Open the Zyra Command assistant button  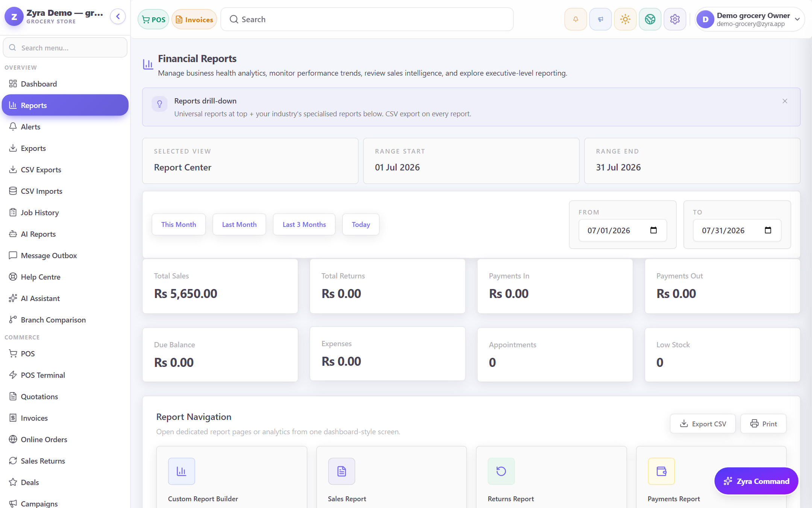pos(756,481)
